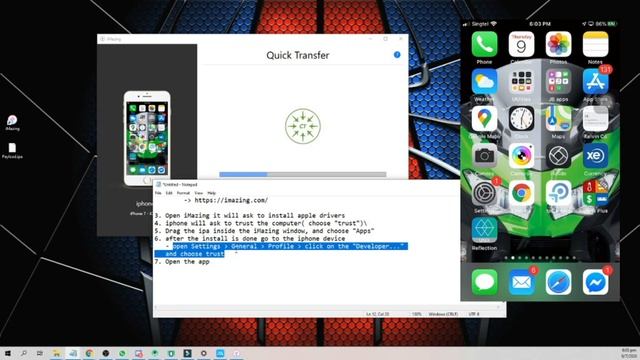Open File Explorer from the taskbar
The height and width of the screenshot is (360, 640).
[56, 353]
